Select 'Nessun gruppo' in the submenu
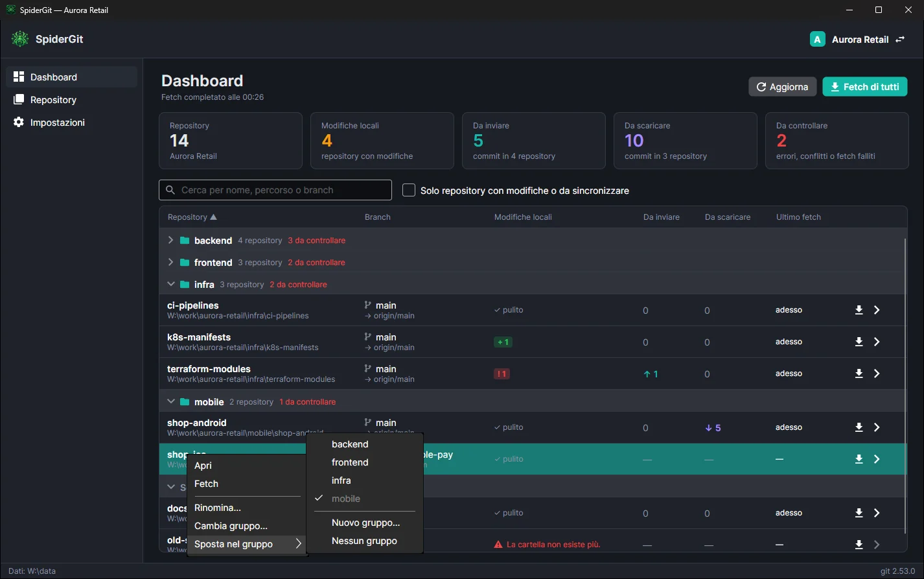924x579 pixels. (365, 541)
